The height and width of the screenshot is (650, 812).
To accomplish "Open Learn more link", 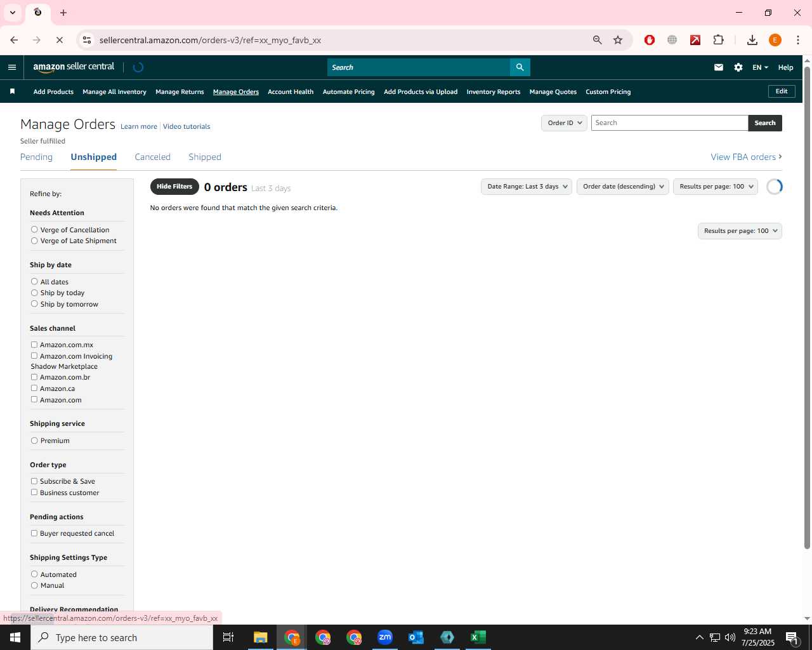I will (x=139, y=126).
